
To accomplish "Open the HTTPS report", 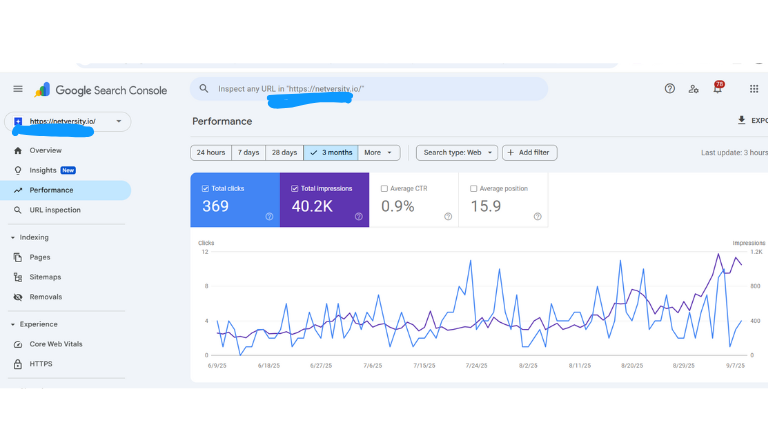I will [x=66, y=364].
